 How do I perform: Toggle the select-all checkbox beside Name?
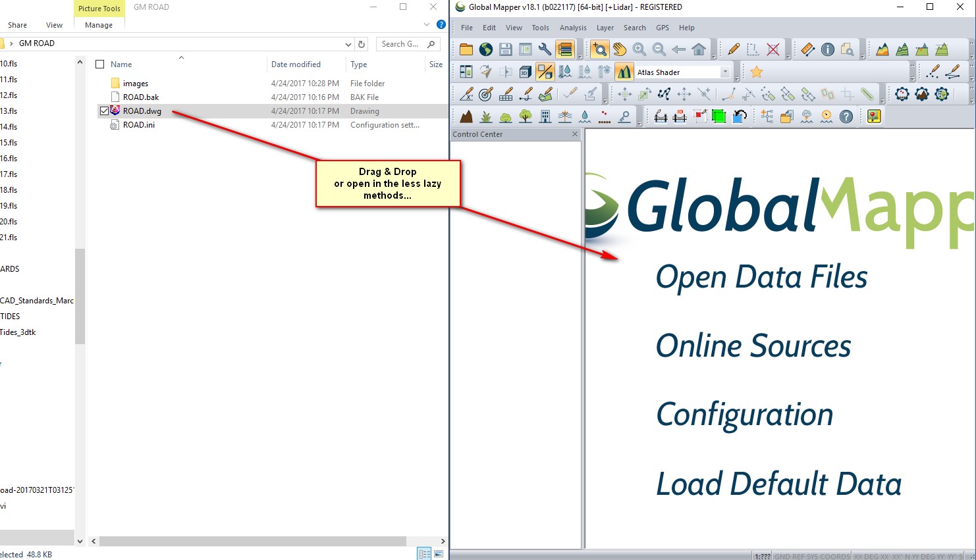[100, 64]
